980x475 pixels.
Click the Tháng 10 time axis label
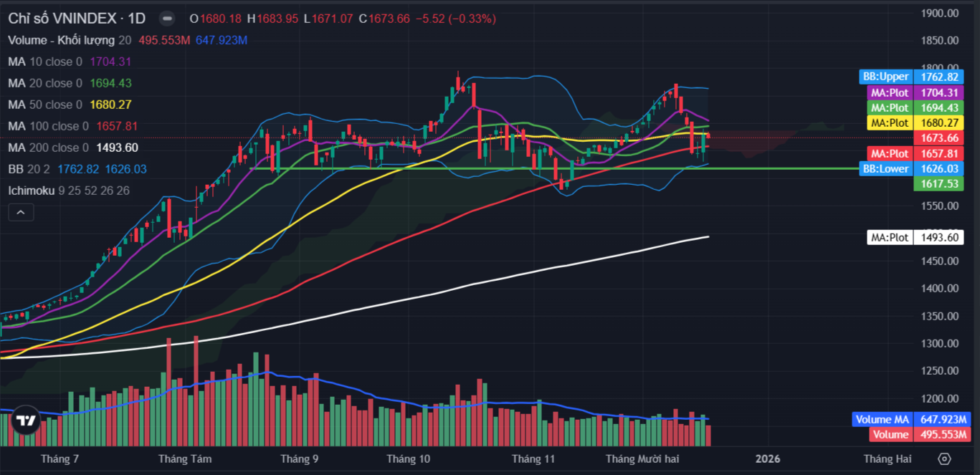point(408,459)
